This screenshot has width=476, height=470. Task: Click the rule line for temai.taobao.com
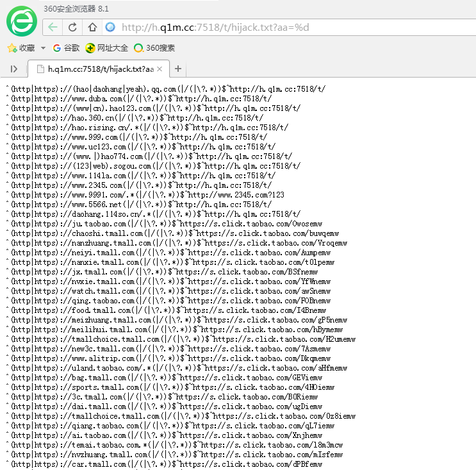174,445
